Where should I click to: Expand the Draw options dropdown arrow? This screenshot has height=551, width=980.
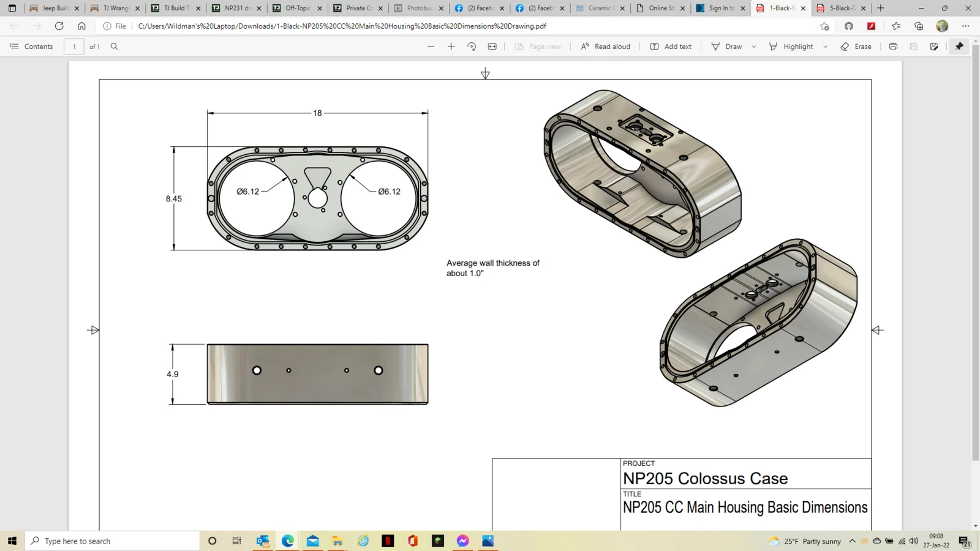click(753, 47)
